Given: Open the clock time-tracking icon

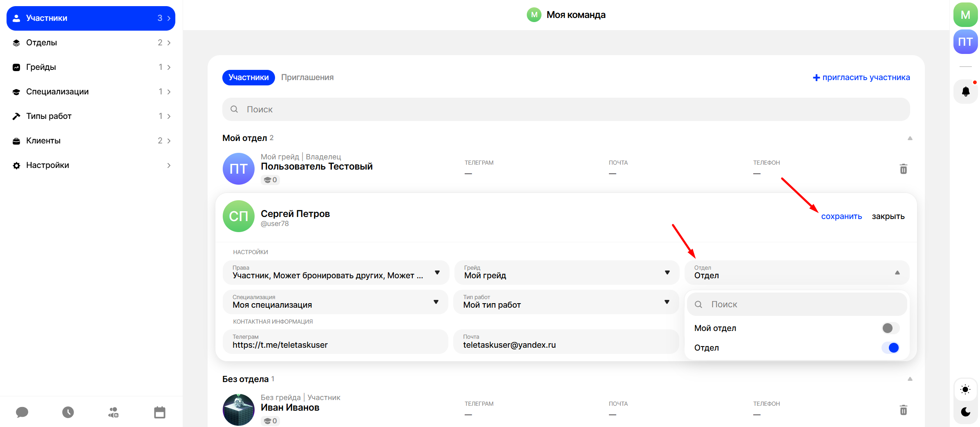Looking at the screenshot, I should pos(68,412).
